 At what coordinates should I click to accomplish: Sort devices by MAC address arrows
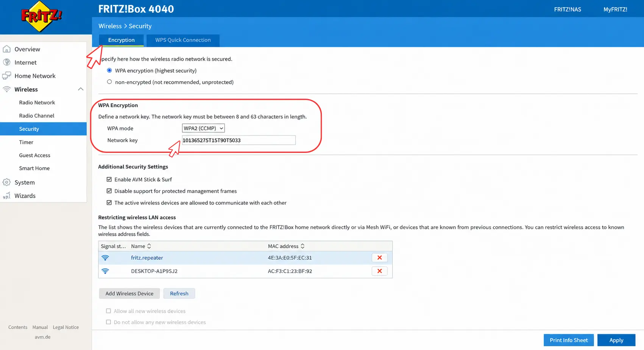(x=303, y=246)
